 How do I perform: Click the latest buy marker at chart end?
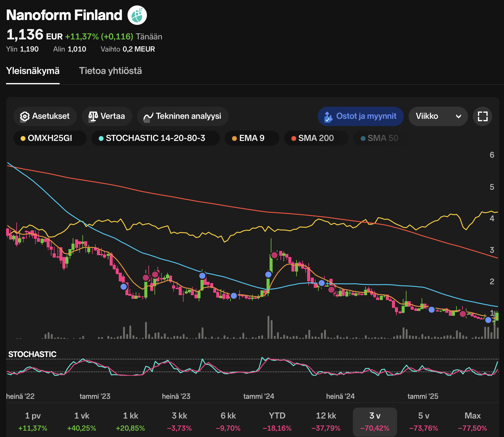pos(488,320)
